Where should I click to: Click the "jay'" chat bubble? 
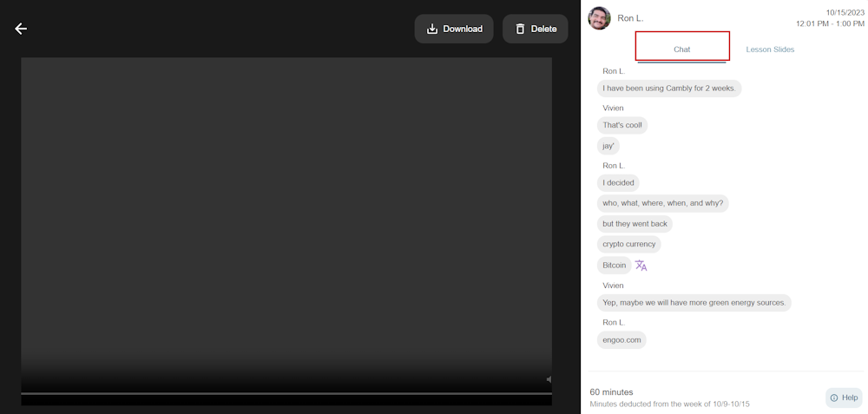(608, 146)
